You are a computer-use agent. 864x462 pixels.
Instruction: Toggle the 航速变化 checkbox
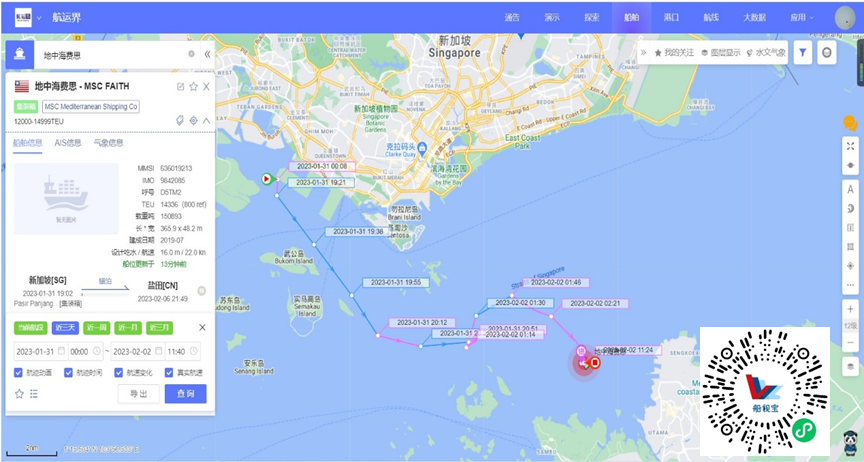[x=118, y=373]
